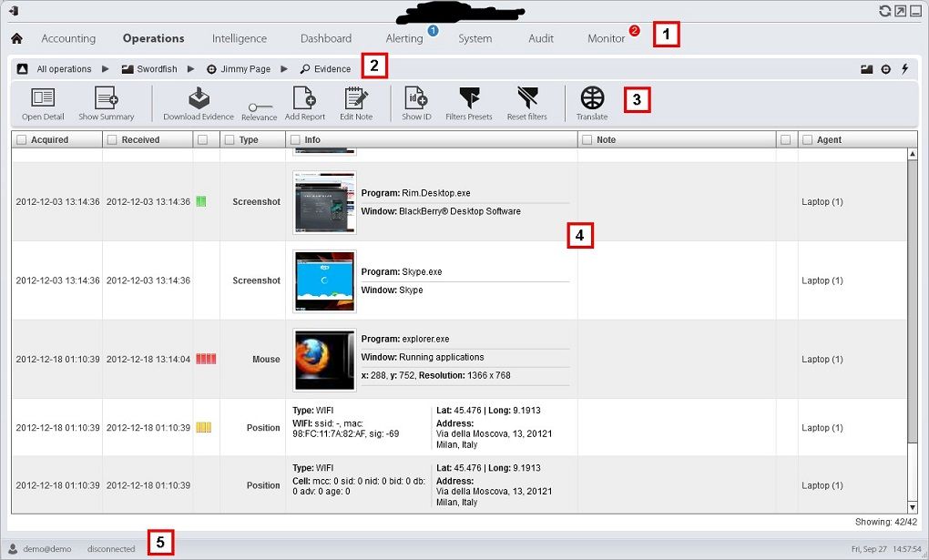Toggle the Type column checkbox
Viewport: 929px width, 560px height.
[x=230, y=140]
